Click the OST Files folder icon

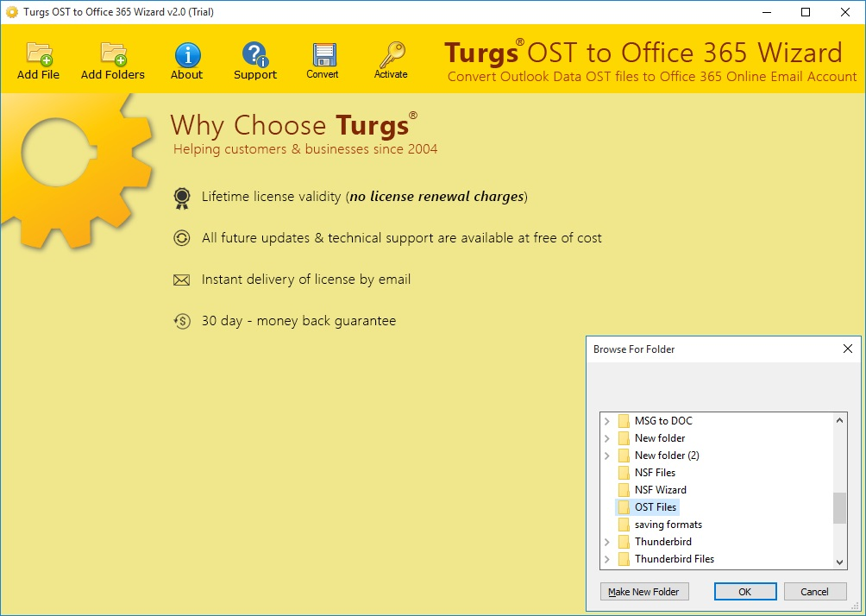(x=624, y=507)
